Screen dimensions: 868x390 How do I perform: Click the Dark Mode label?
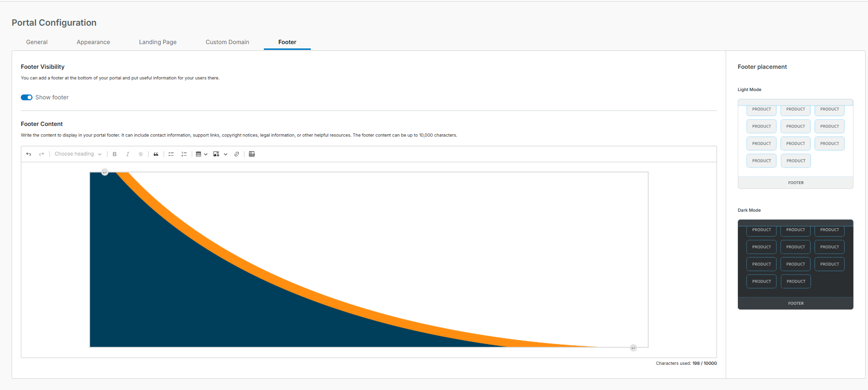[749, 210]
